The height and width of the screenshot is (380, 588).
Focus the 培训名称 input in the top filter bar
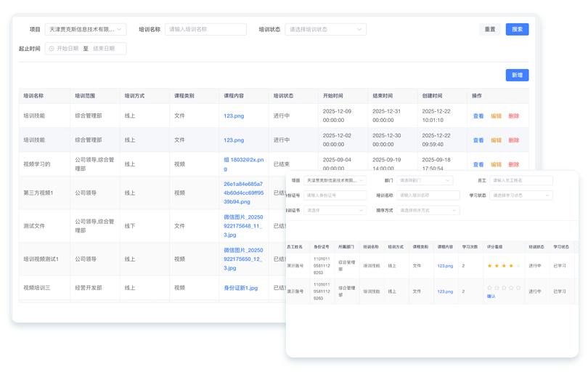pyautogui.click(x=205, y=30)
